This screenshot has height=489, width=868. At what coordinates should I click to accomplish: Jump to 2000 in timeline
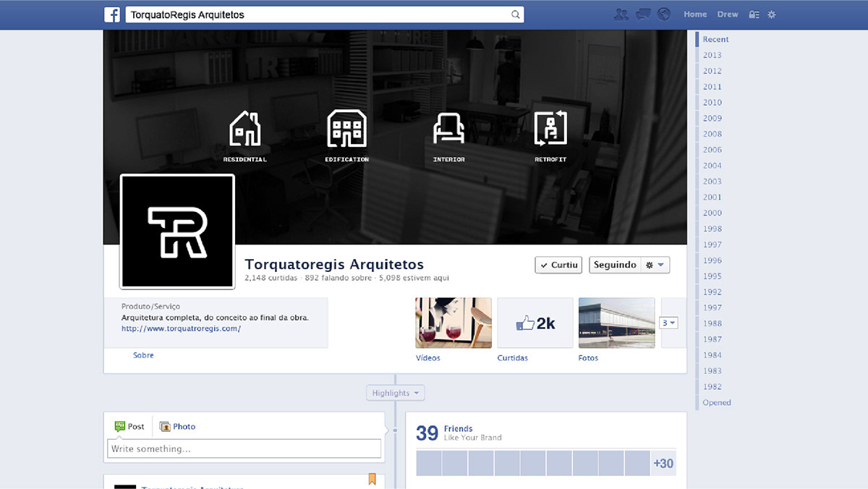click(x=712, y=213)
